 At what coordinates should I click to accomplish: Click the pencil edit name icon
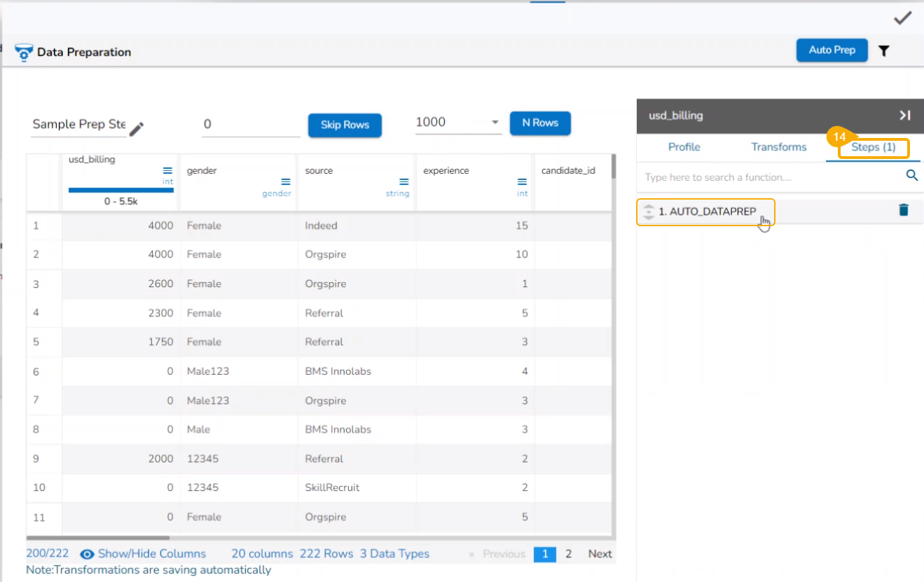137,128
